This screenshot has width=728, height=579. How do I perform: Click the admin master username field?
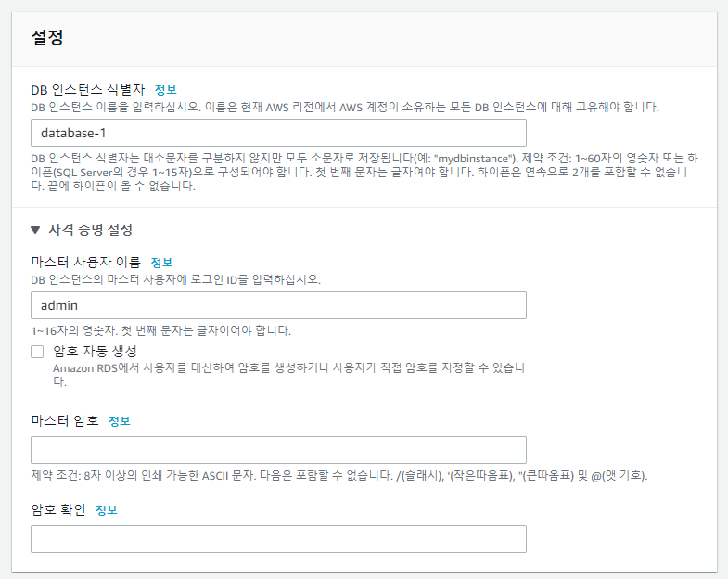(278, 305)
